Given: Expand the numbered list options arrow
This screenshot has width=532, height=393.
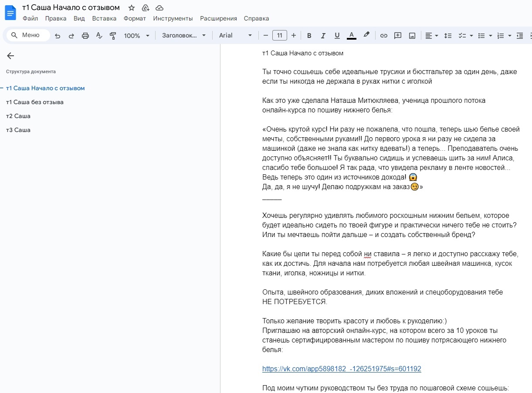Looking at the screenshot, I should (510, 36).
